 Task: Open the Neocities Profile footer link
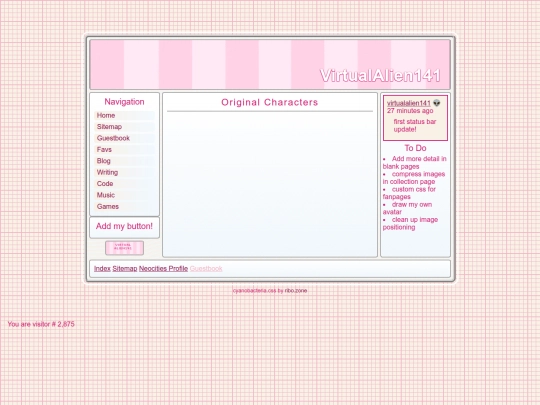[x=163, y=269]
